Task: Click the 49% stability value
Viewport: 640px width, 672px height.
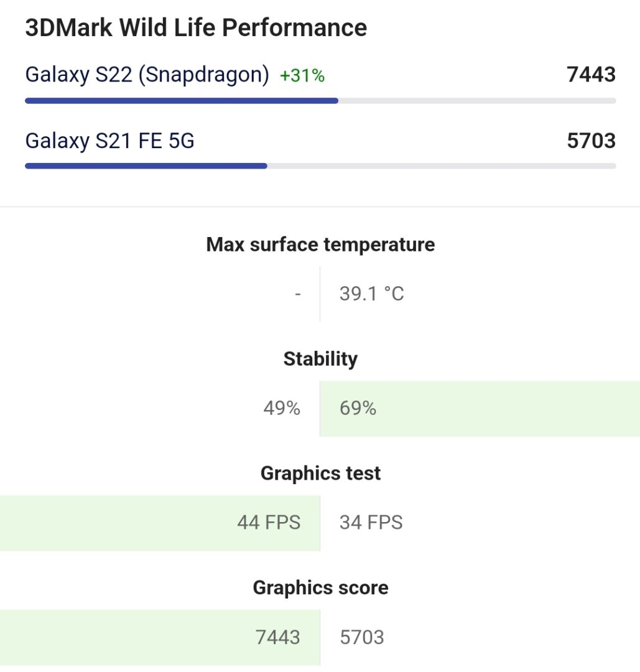Action: 282,408
